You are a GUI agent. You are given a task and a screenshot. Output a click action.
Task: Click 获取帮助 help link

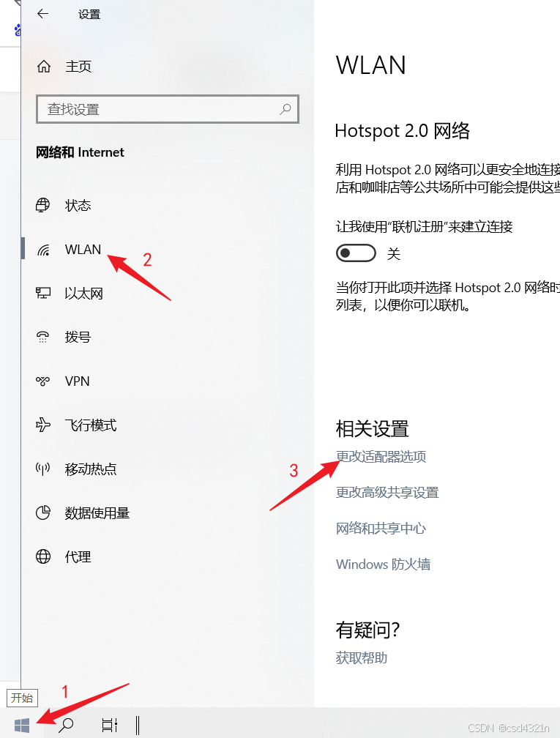tap(362, 657)
